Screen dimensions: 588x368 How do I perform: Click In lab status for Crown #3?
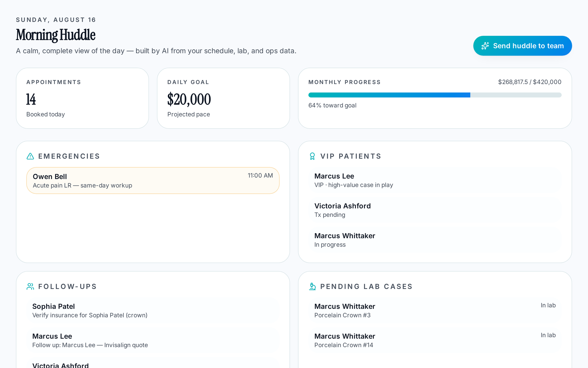[x=548, y=305]
